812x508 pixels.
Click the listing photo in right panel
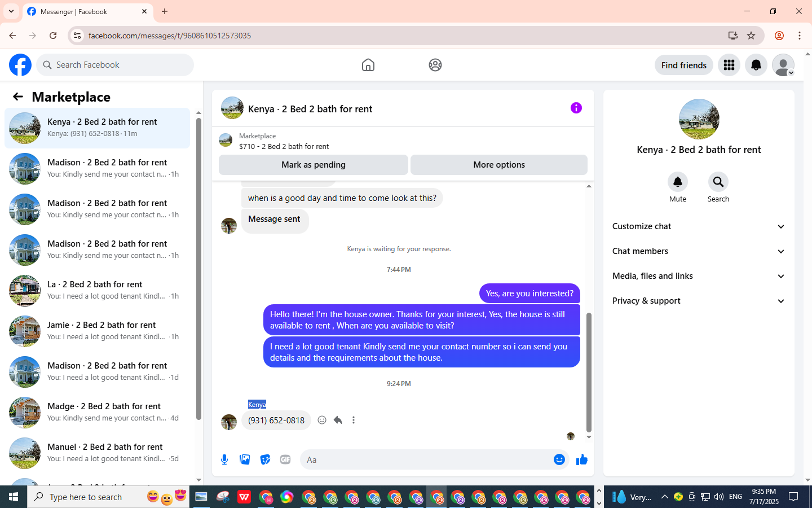pyautogui.click(x=699, y=119)
